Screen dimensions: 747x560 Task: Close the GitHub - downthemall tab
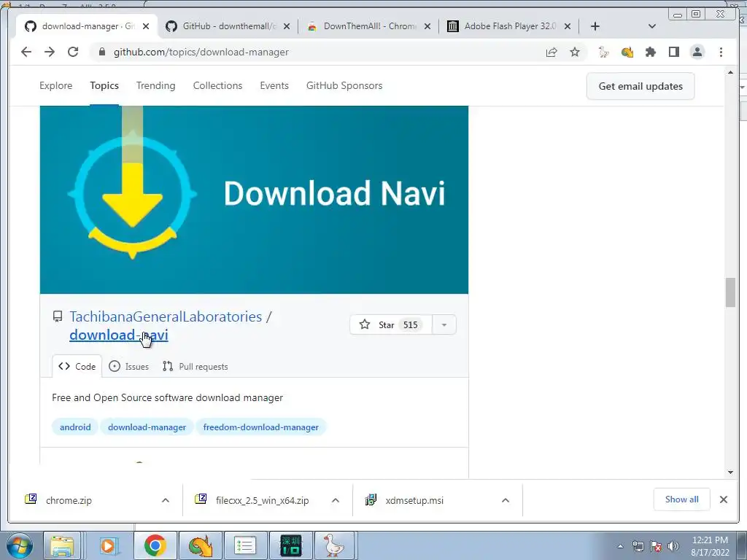[x=286, y=26]
